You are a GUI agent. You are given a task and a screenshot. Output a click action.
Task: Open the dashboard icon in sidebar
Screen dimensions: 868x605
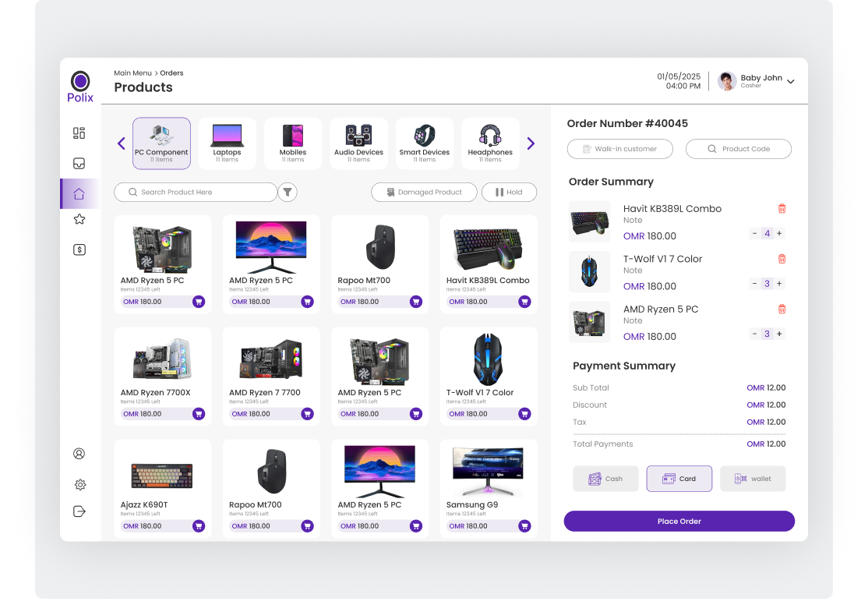click(79, 133)
